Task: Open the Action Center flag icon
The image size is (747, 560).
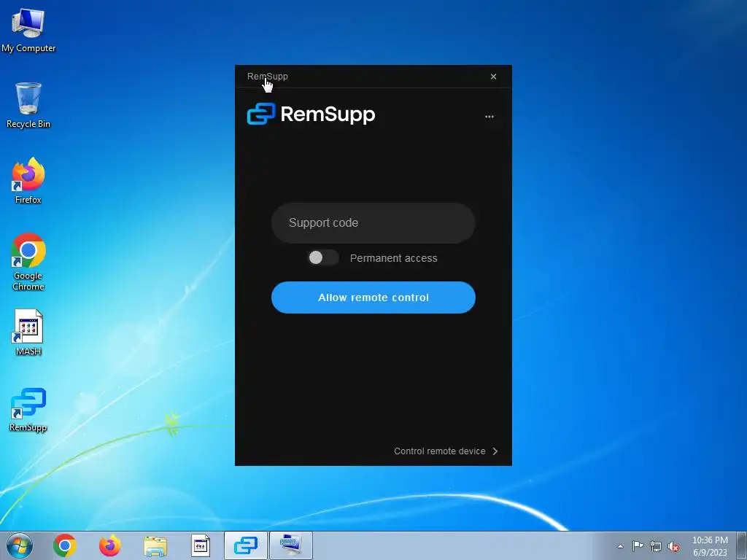Action: pyautogui.click(x=638, y=546)
